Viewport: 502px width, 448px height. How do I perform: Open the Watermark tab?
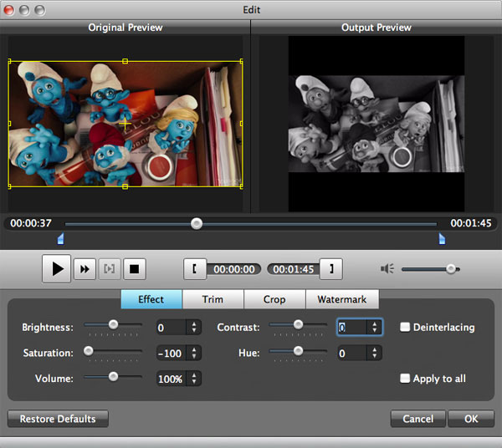pyautogui.click(x=341, y=299)
